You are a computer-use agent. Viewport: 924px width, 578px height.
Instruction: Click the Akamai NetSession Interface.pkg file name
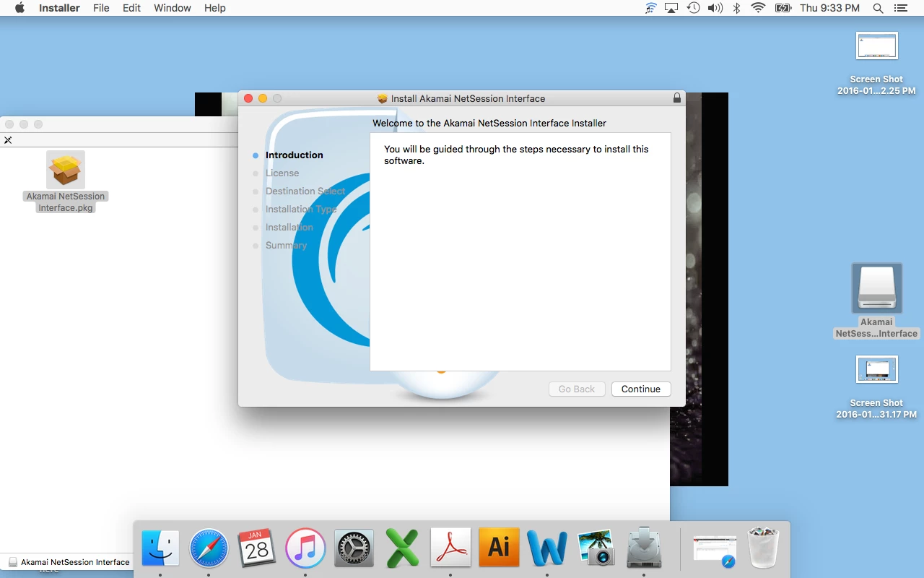(66, 202)
